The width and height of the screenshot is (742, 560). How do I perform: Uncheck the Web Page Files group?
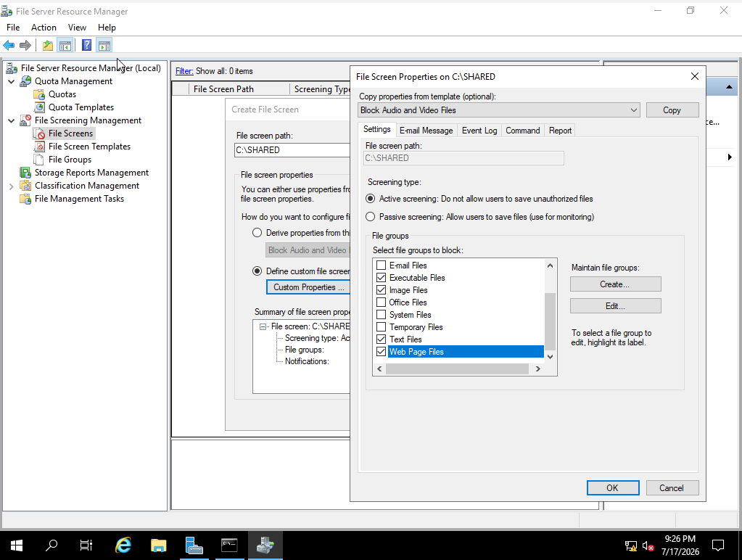click(x=381, y=352)
